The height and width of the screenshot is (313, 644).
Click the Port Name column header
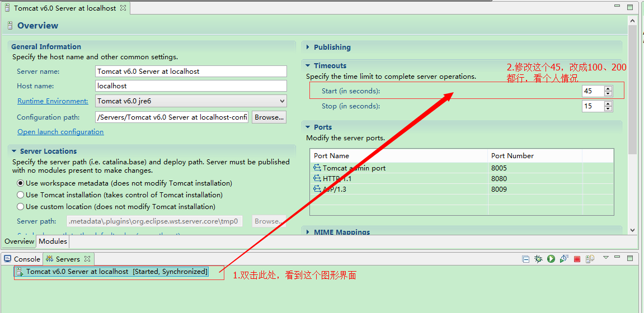tap(399, 156)
